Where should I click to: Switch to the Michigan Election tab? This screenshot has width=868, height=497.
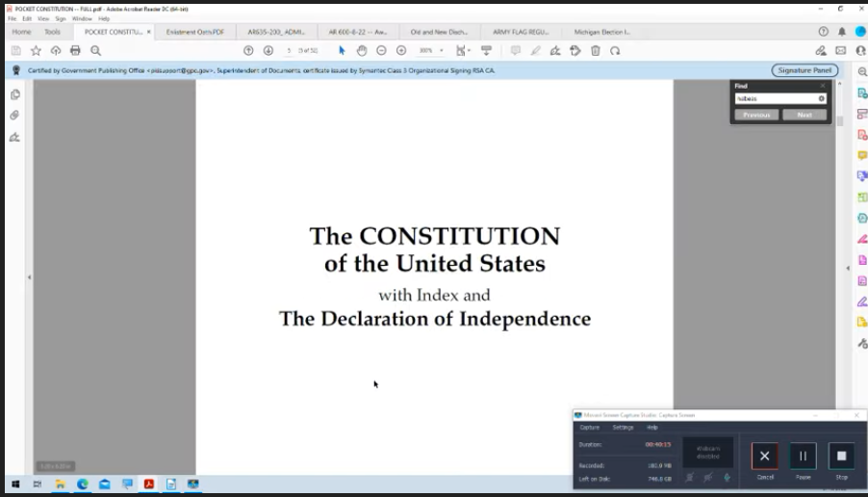pyautogui.click(x=601, y=32)
